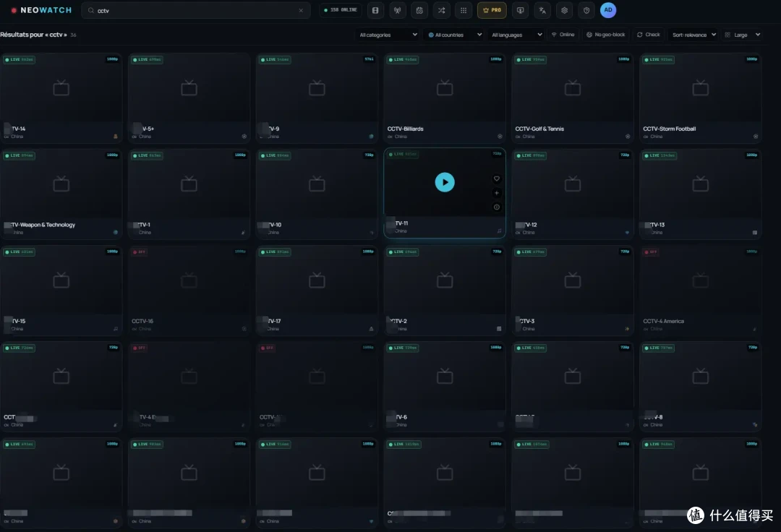Click the Check streams button
The height and width of the screenshot is (532, 781).
pyautogui.click(x=649, y=35)
